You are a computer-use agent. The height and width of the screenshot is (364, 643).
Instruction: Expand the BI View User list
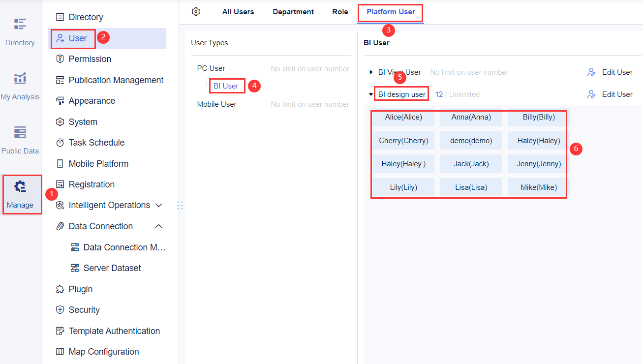(370, 72)
